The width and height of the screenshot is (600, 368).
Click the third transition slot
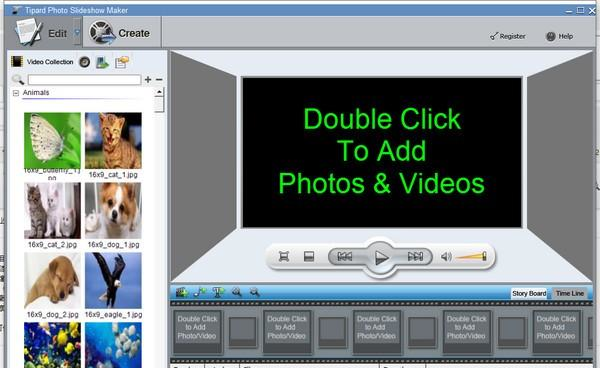click(x=422, y=331)
